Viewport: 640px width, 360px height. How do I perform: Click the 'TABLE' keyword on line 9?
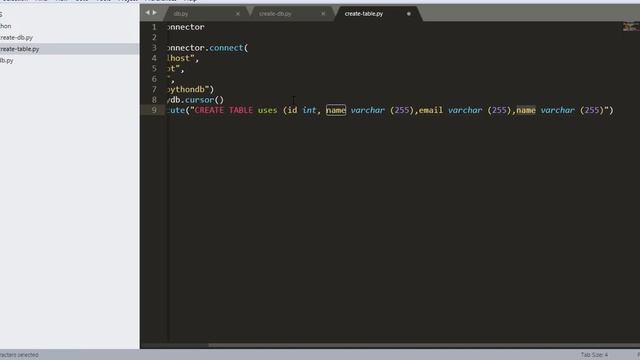[x=240, y=110]
